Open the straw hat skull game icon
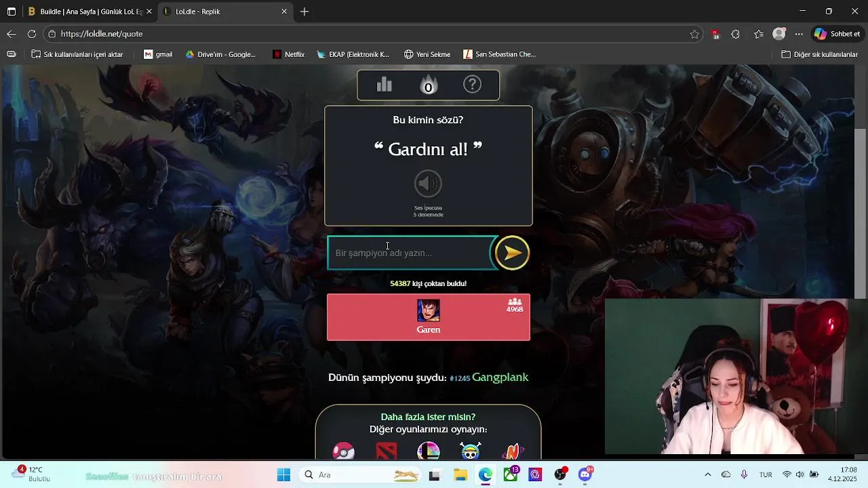The height and width of the screenshot is (488, 868). [x=471, y=451]
